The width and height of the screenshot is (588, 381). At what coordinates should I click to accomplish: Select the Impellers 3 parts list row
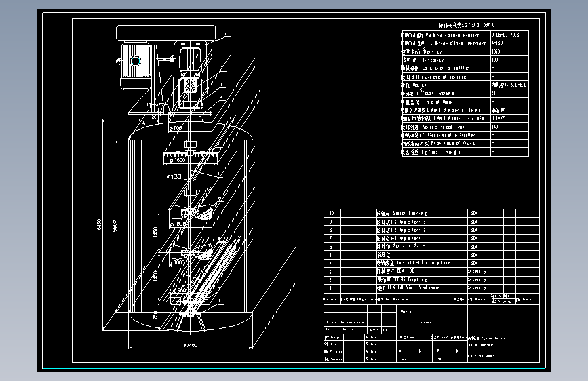coord(431,222)
